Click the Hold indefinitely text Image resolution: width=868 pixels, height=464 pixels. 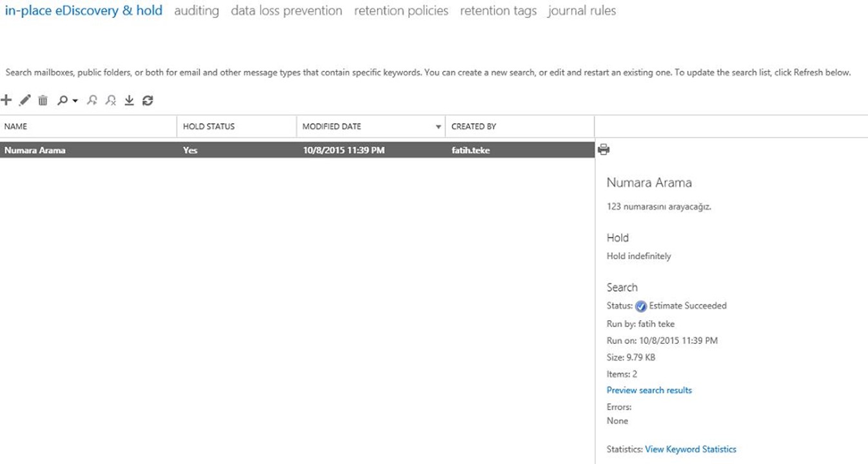(x=639, y=256)
